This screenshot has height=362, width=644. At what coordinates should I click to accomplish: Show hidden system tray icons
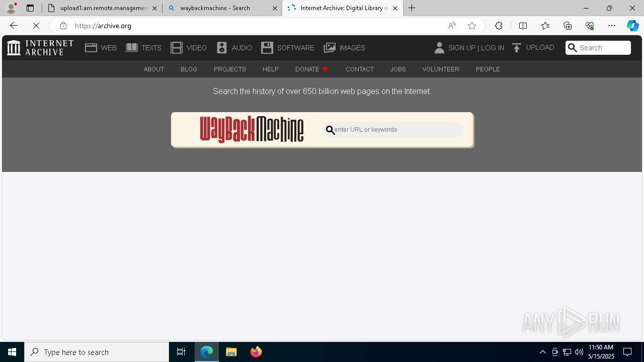coord(543,352)
